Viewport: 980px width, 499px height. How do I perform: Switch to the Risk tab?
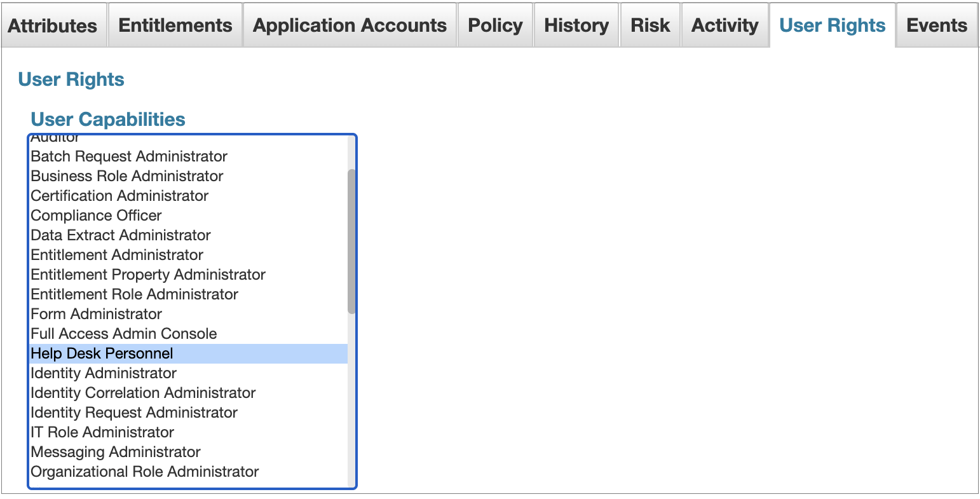point(650,25)
